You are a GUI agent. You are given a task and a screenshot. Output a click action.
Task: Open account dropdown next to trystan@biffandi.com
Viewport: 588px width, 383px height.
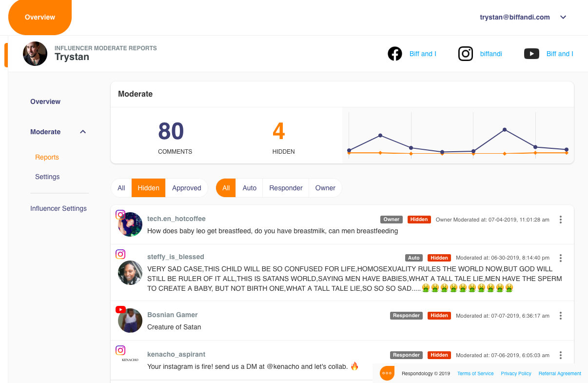point(563,17)
